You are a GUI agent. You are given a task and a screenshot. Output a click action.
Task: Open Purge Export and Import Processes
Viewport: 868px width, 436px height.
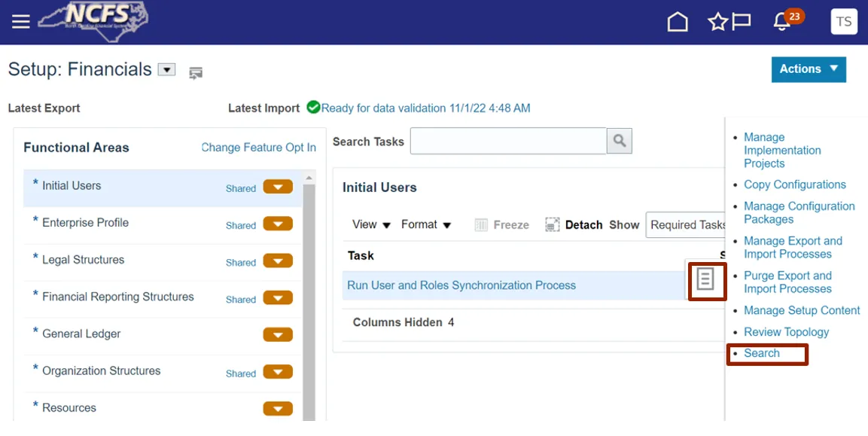[787, 282]
